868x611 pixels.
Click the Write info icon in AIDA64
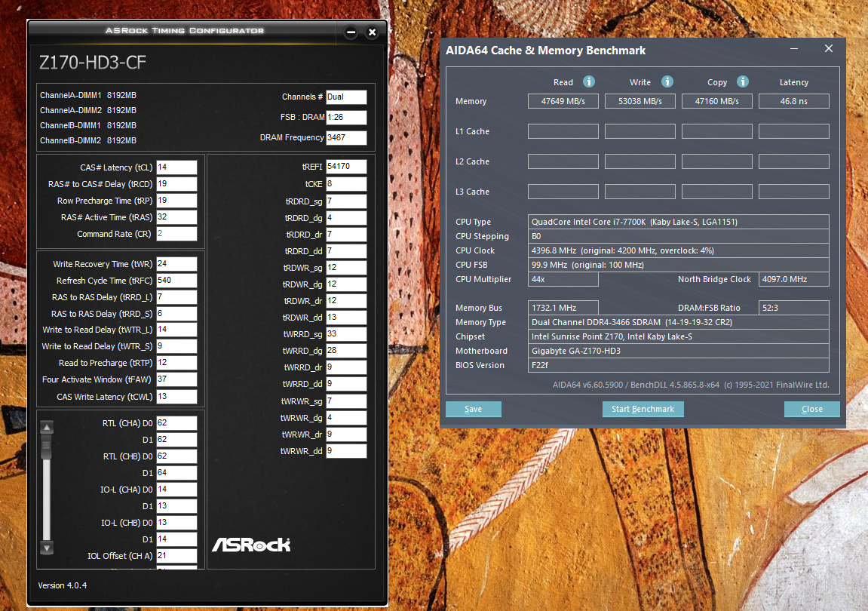tap(667, 82)
